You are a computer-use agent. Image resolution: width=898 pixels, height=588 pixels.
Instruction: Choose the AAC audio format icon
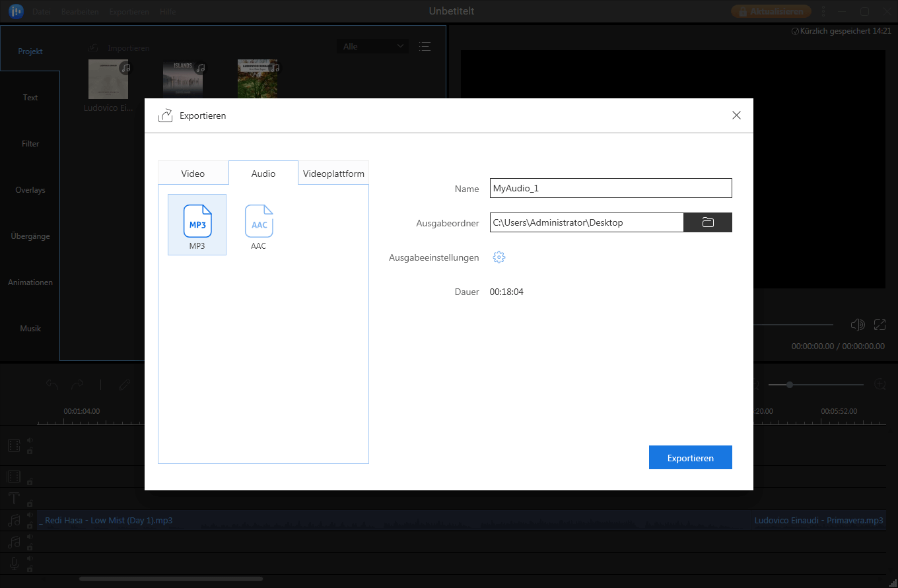pos(259,221)
